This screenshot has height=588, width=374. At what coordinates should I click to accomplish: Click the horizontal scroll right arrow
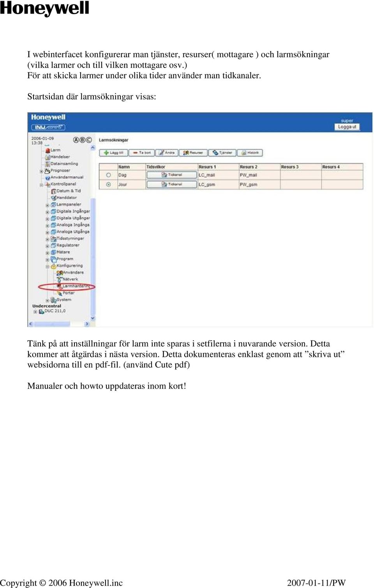pos(87,324)
